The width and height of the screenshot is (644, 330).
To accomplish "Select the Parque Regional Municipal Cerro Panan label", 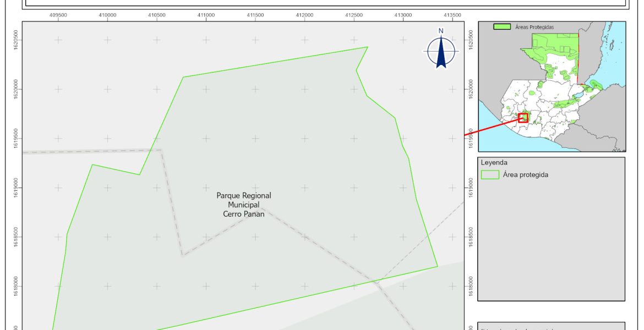I will point(244,205).
